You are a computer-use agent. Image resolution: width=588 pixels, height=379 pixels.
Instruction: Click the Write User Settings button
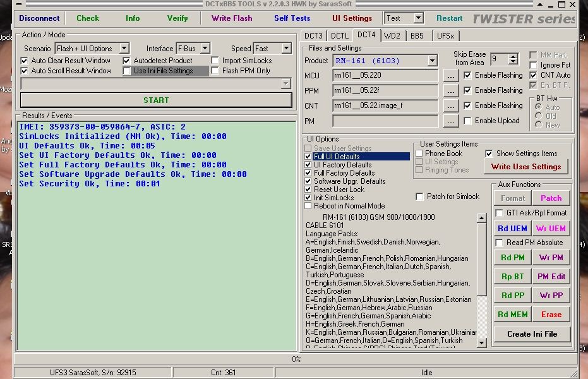pos(525,167)
